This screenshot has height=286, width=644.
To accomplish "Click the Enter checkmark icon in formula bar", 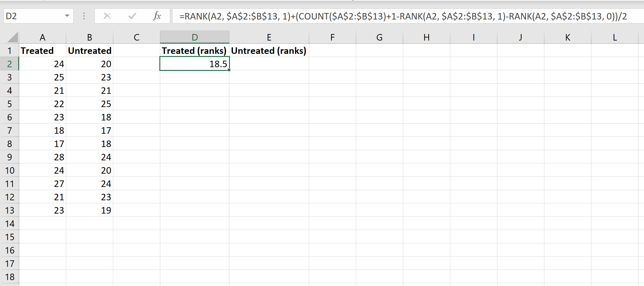I will pyautogui.click(x=132, y=16).
